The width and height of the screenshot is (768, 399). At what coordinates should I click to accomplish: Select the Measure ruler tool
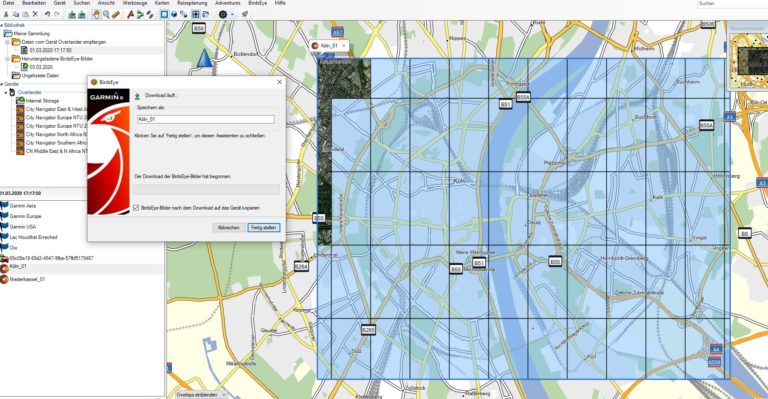[x=116, y=15]
